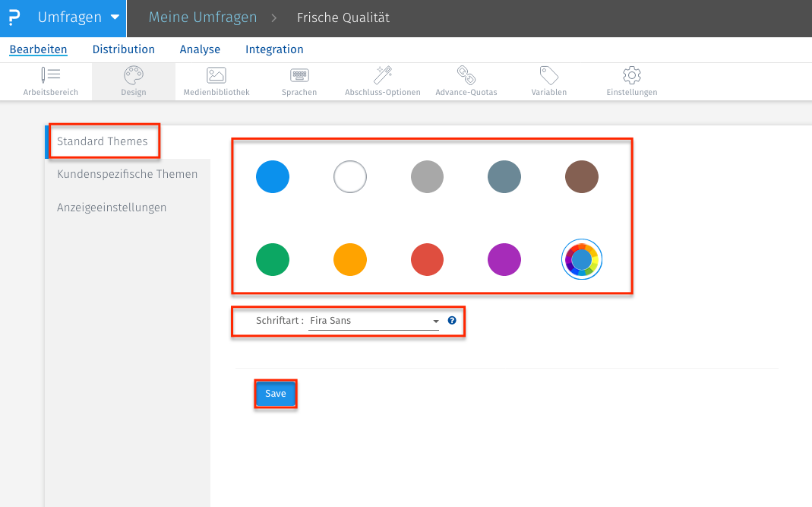This screenshot has width=812, height=507.
Task: Click the Save button
Action: (275, 394)
